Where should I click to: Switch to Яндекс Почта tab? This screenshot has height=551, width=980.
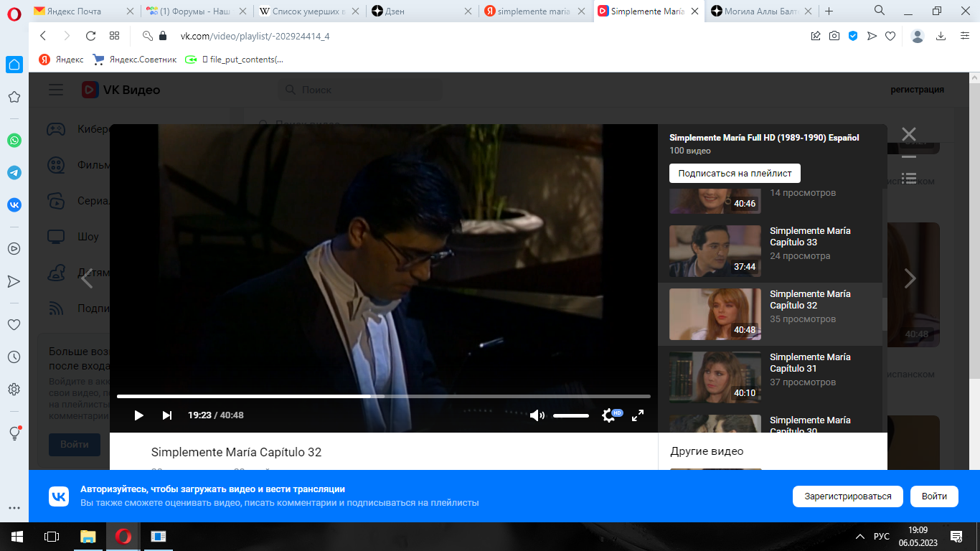point(85,11)
